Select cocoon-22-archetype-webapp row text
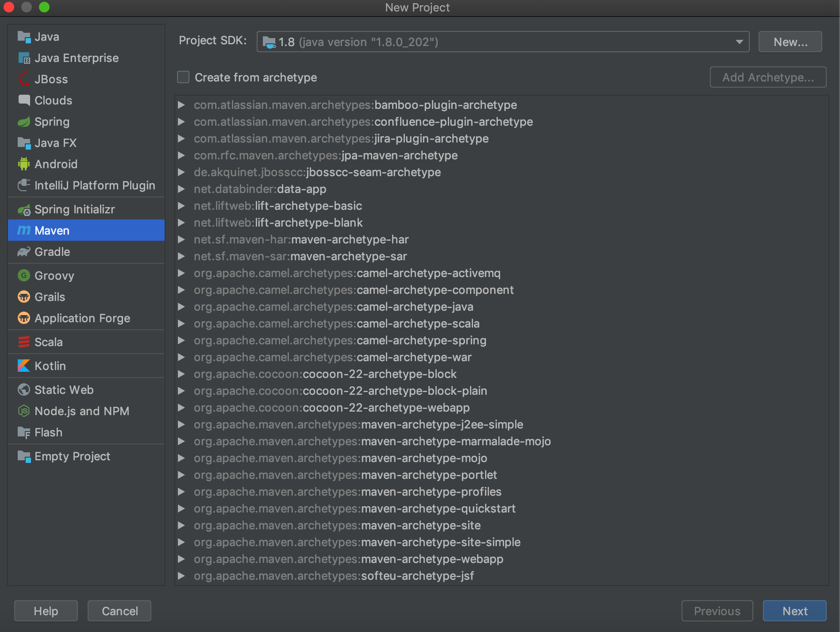This screenshot has height=632, width=840. pyautogui.click(x=332, y=408)
